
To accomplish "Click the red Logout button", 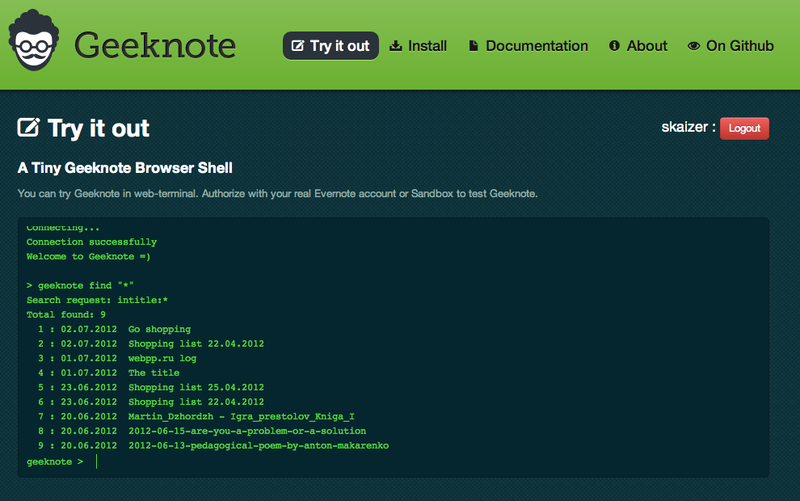I will tap(744, 128).
